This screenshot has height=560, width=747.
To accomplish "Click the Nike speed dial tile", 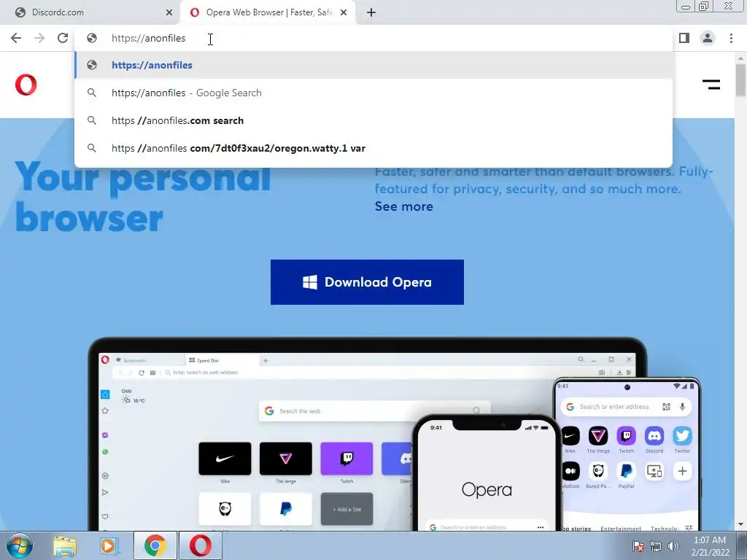I will [225, 459].
